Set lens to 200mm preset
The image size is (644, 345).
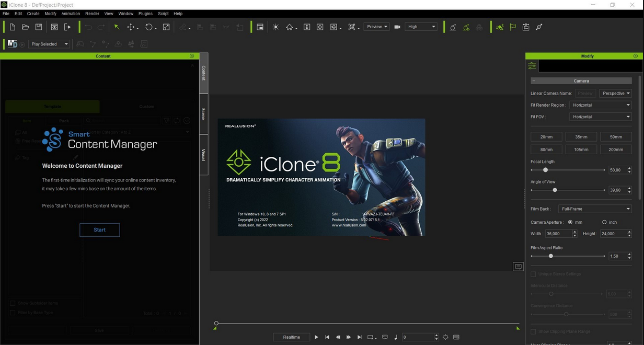(x=616, y=149)
